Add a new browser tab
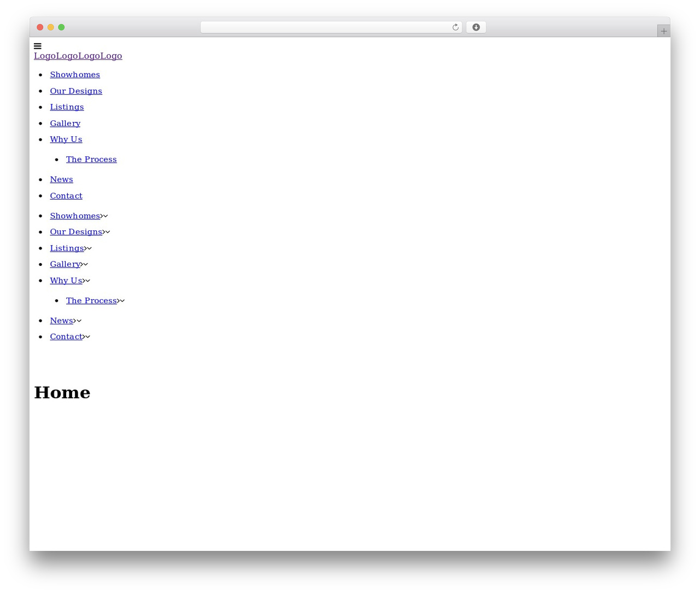The image size is (700, 593). coord(663,31)
